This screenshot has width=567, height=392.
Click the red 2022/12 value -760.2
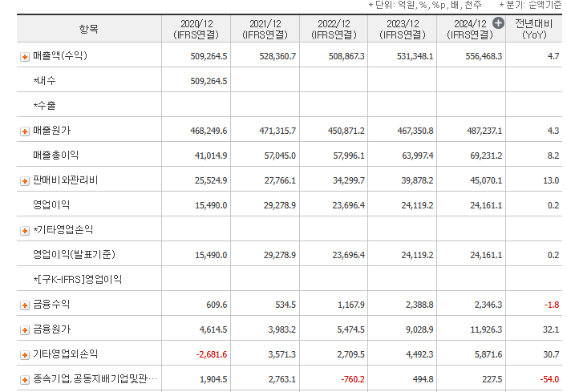click(353, 380)
